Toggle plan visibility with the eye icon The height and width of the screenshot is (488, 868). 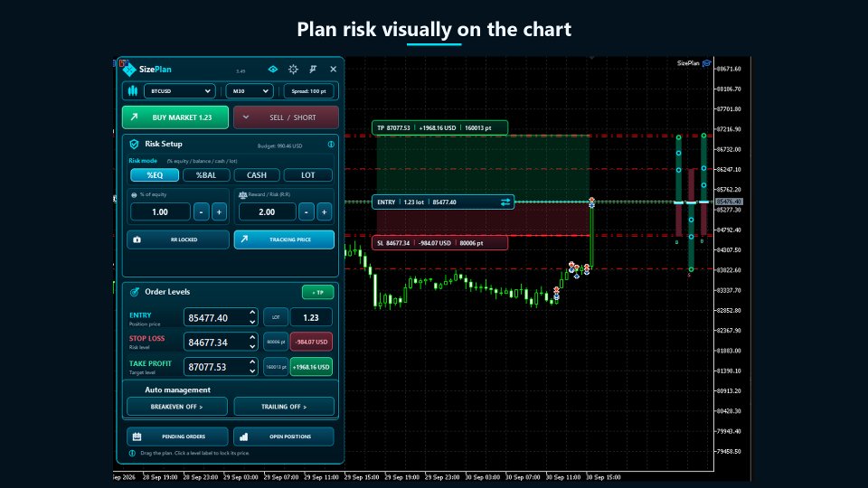click(273, 70)
